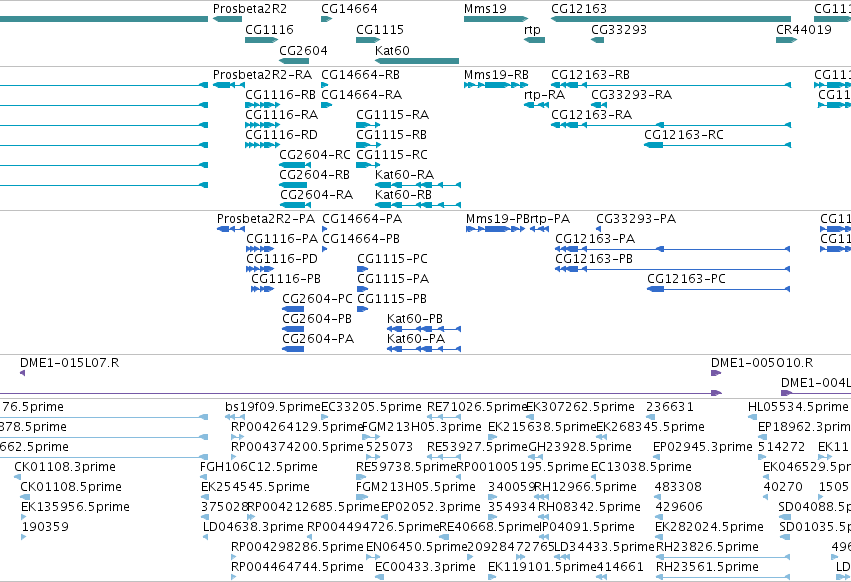Select the CG12163-RB transcript label
Viewport: 851px width, 582px height.
point(590,75)
